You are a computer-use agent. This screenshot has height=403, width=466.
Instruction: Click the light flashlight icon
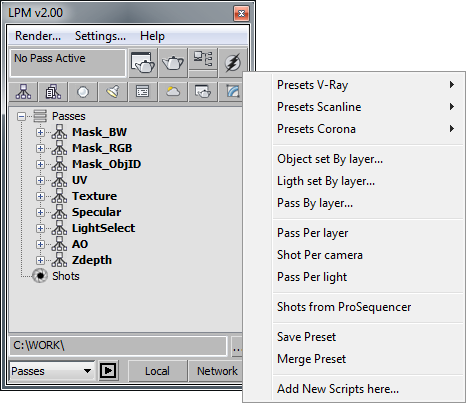(113, 92)
